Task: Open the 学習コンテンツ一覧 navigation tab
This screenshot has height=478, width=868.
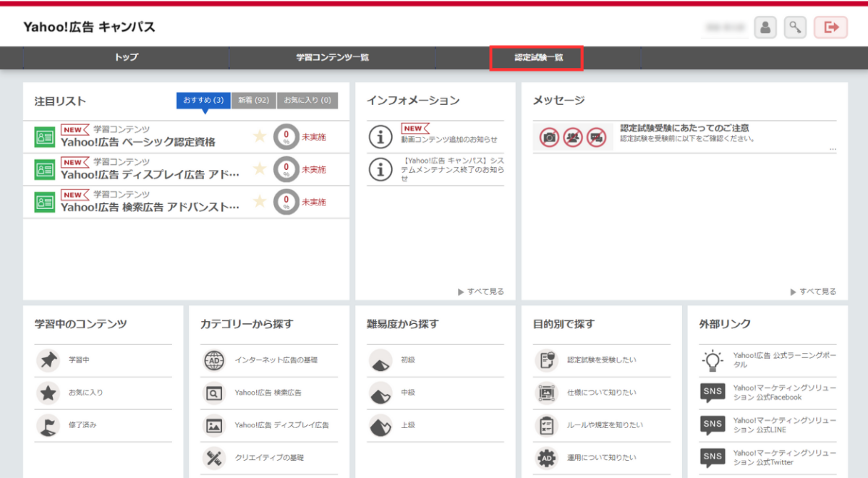Action: pos(333,58)
